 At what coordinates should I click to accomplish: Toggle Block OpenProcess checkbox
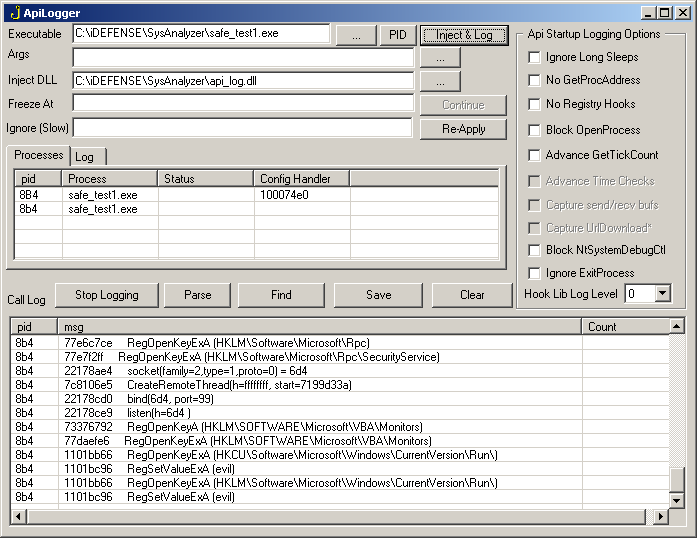click(x=534, y=130)
